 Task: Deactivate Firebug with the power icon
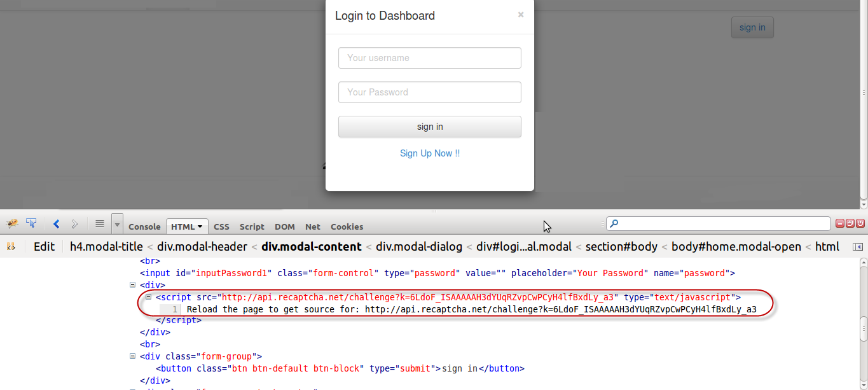(860, 223)
